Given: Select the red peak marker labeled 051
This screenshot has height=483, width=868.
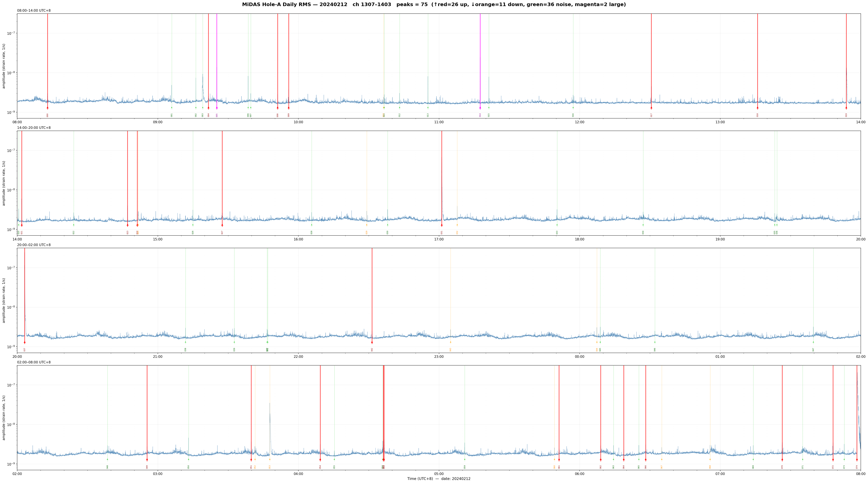Looking at the screenshot, I should click(x=251, y=459).
